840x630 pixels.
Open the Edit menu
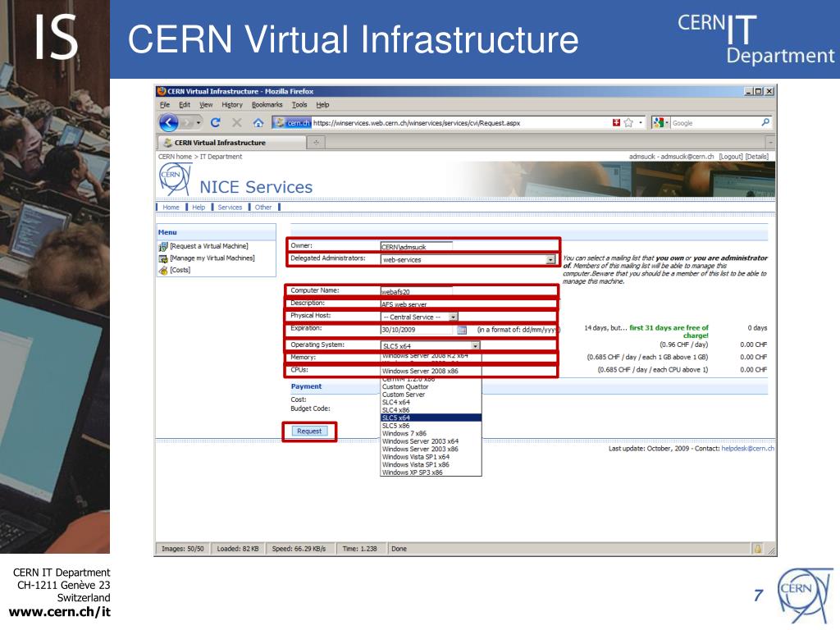185,105
